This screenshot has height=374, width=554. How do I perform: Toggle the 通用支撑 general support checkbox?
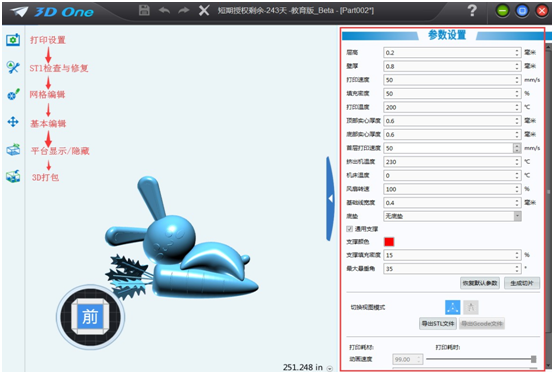(x=349, y=229)
